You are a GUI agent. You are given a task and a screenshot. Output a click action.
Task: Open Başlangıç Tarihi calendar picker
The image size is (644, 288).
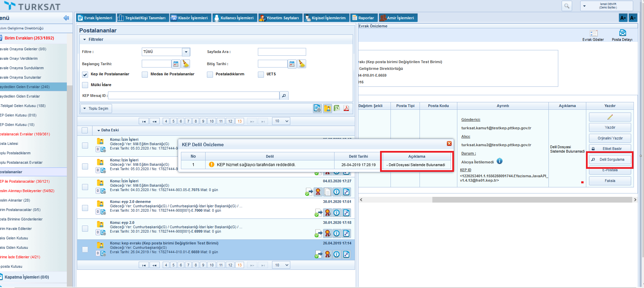[x=176, y=64]
